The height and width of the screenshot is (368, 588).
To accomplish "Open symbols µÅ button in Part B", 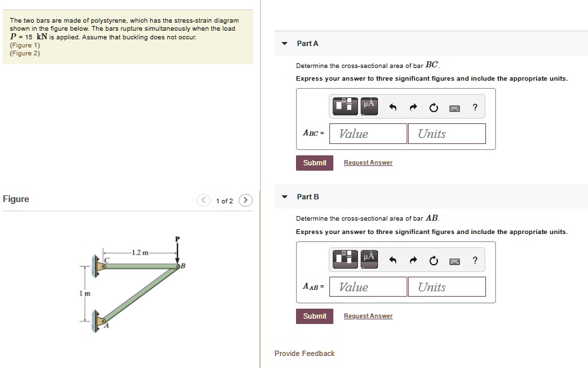I will [x=369, y=259].
